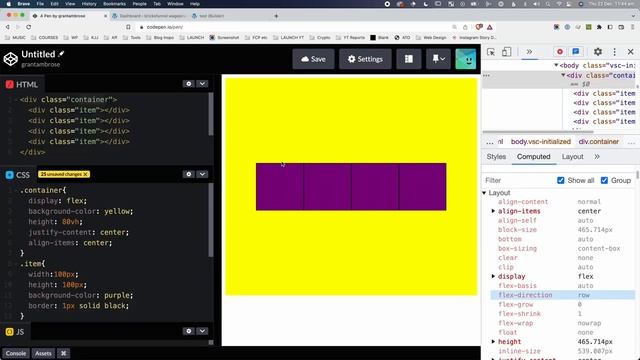Image resolution: width=640 pixels, height=360 pixels.
Task: Click the CSS editor vertical scrollbar
Action: pyautogui.click(x=211, y=220)
